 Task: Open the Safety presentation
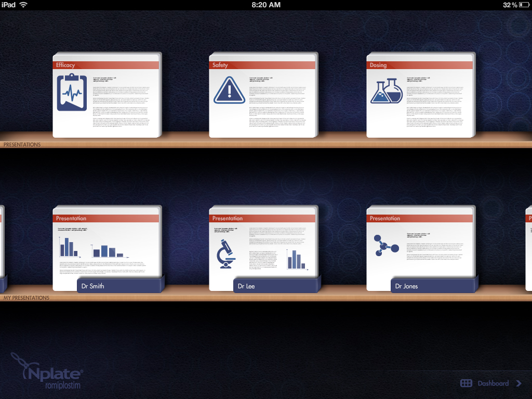pyautogui.click(x=263, y=95)
